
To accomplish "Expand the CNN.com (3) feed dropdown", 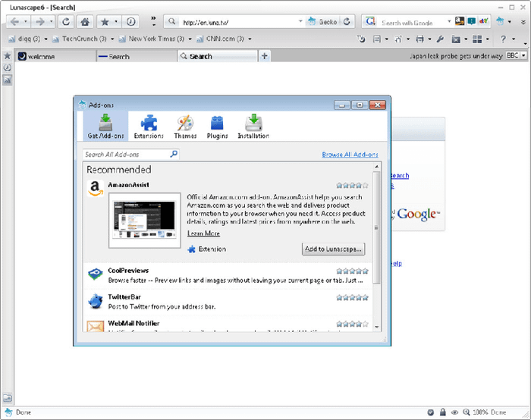I will 250,39.
